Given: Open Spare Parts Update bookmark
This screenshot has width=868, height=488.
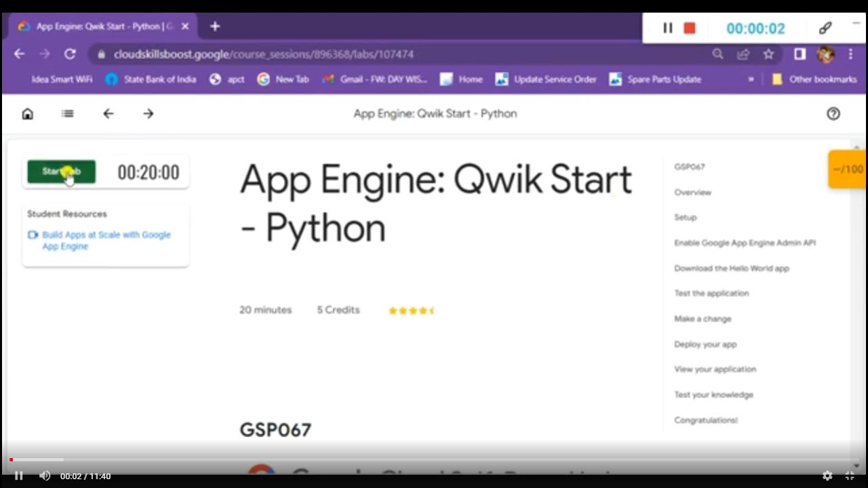Looking at the screenshot, I should click(x=655, y=79).
